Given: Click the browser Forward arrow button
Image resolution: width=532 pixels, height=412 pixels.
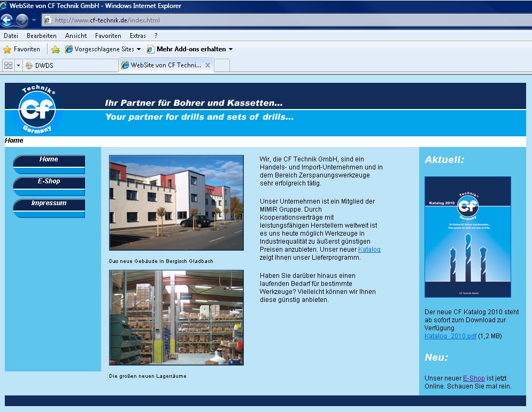Looking at the screenshot, I should (22, 20).
